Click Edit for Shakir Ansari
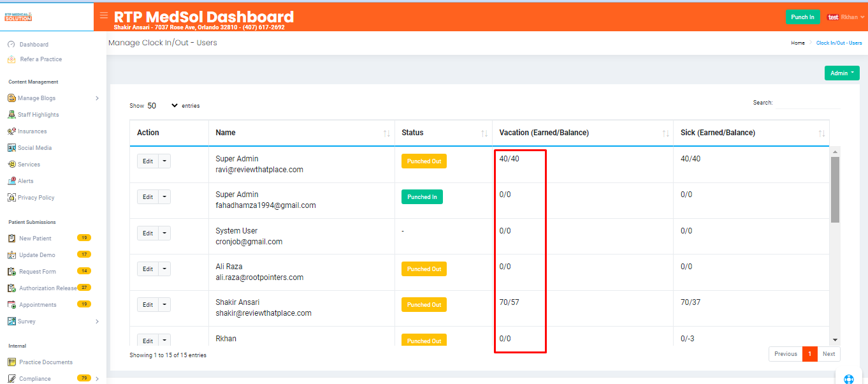 coord(147,305)
